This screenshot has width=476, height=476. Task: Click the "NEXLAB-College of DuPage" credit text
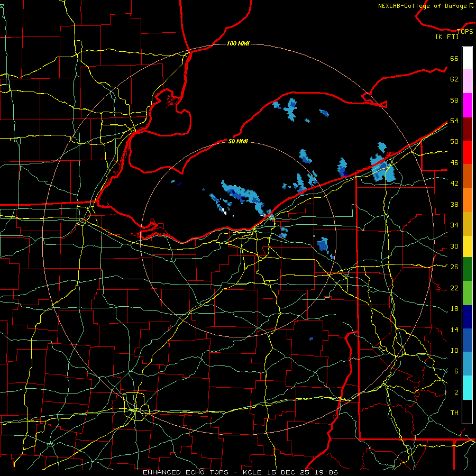point(422,6)
